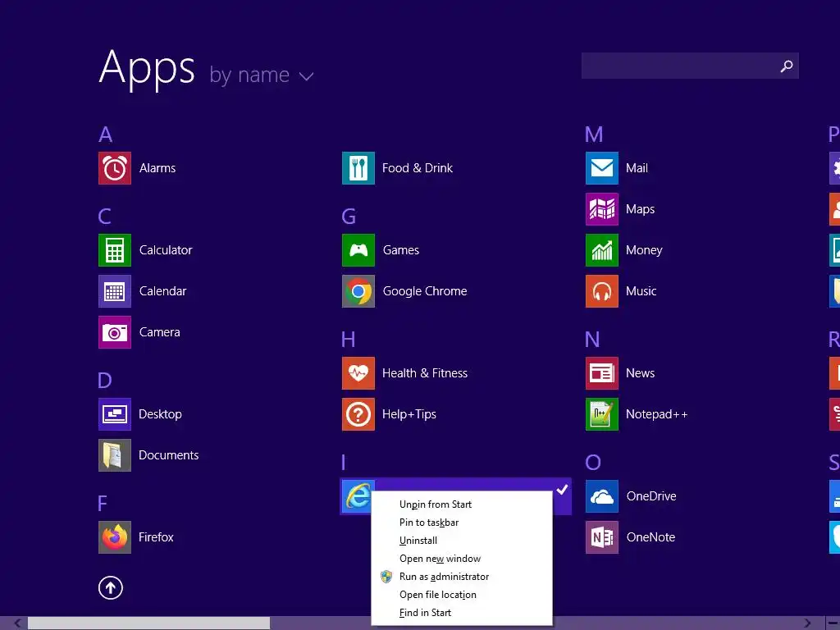840x630 pixels.
Task: Expand the 'by name' sort dropdown
Action: [x=262, y=75]
